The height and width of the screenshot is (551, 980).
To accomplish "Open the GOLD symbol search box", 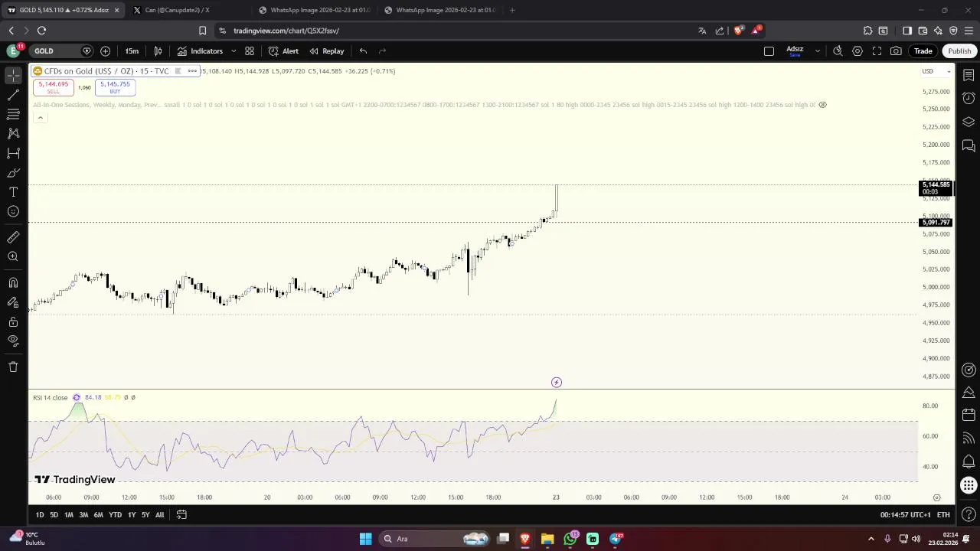I will coord(61,51).
